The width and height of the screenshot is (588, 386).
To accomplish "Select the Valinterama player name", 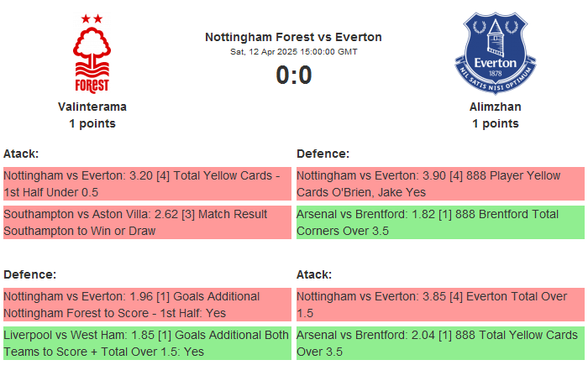I will coord(92,107).
